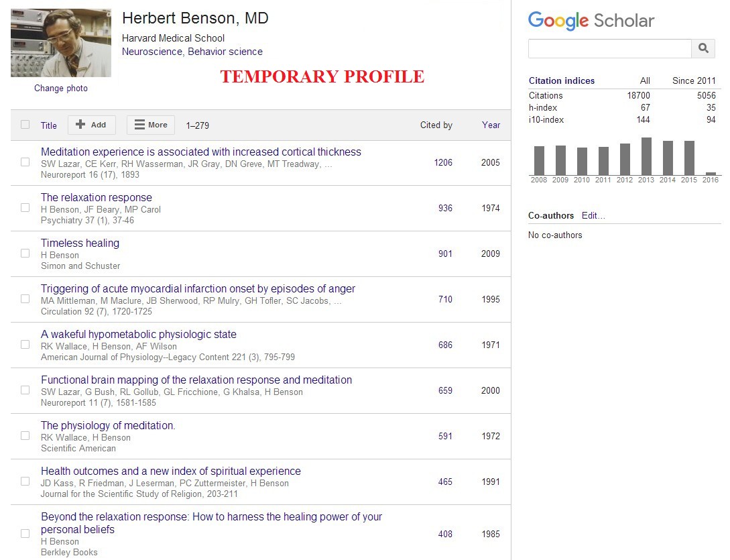Open the More dropdown menu
Viewport: 730px width, 560px height.
tap(151, 125)
